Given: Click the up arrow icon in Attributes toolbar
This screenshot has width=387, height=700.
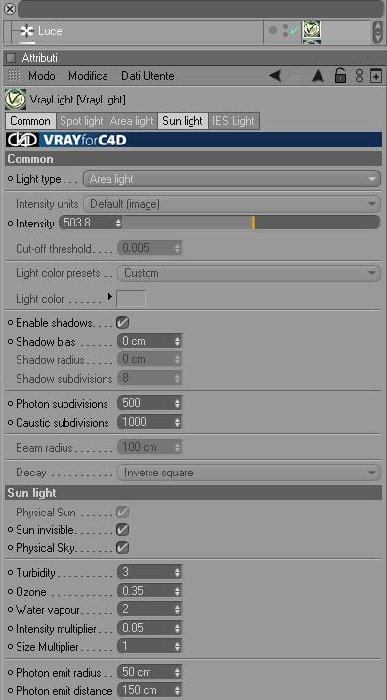Looking at the screenshot, I should tap(317, 76).
